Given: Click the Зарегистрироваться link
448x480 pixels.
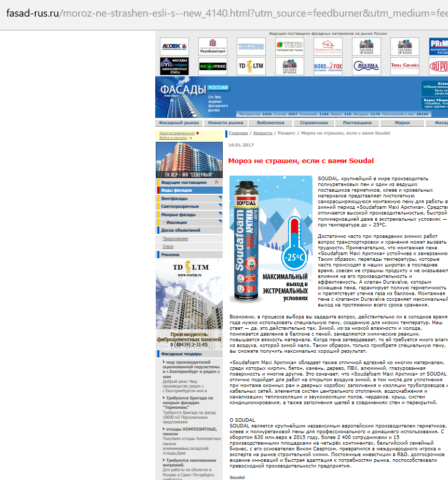Looking at the screenshot, I should [177, 133].
